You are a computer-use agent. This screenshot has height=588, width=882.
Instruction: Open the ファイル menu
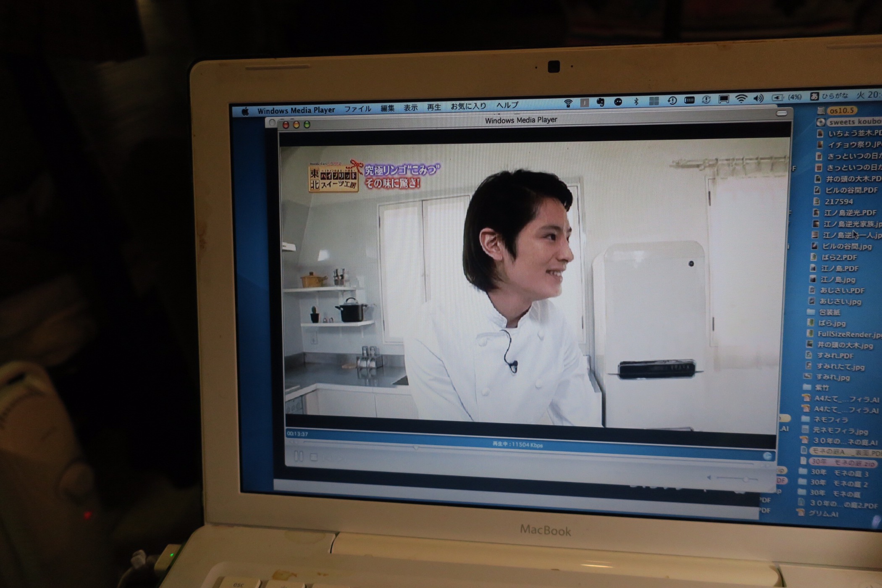(x=357, y=109)
